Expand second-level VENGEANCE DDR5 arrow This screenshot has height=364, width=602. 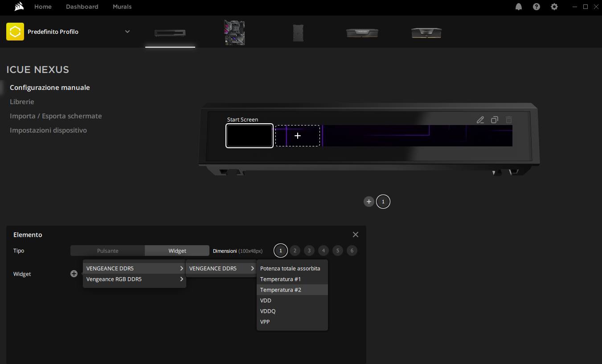pos(252,268)
